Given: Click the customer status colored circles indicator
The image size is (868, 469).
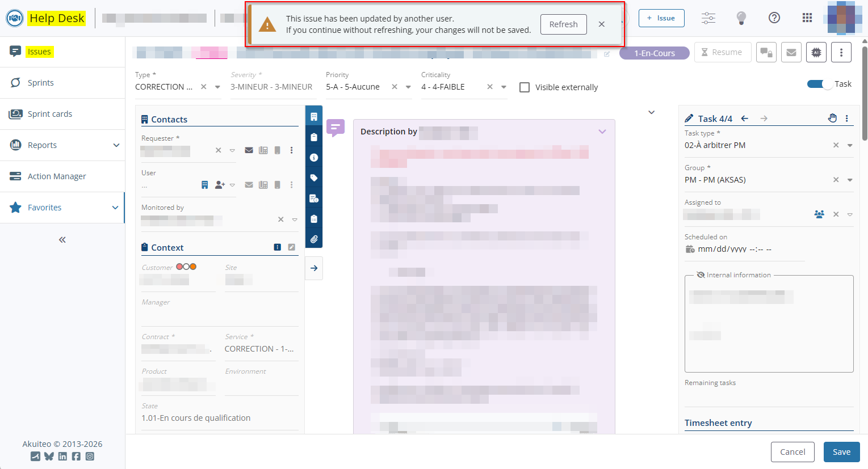Looking at the screenshot, I should [186, 267].
